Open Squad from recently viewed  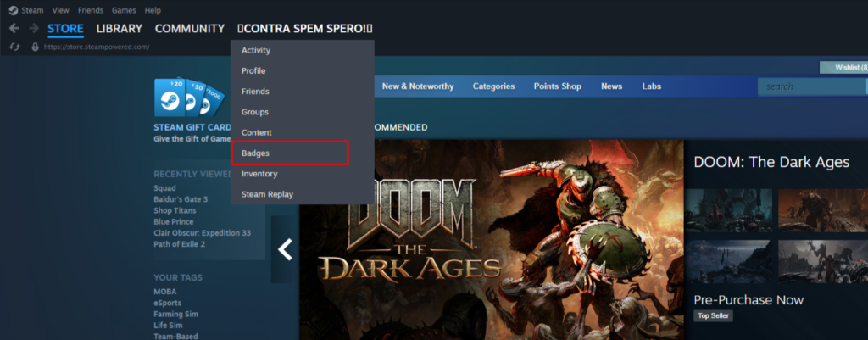point(165,188)
